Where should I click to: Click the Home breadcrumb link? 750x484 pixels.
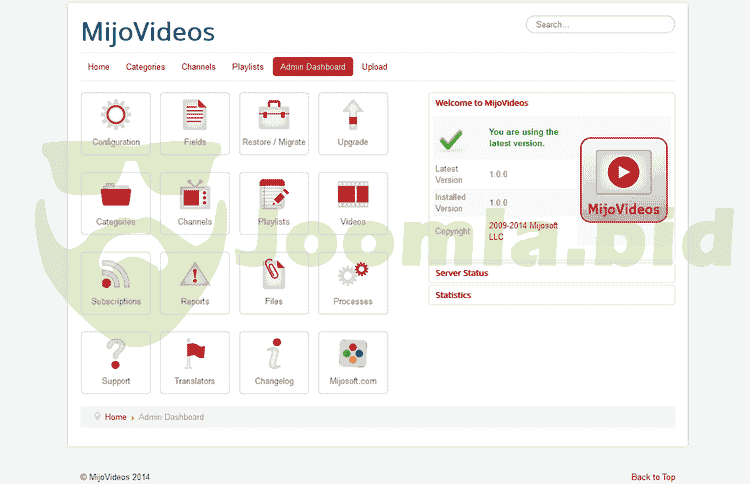click(x=116, y=417)
